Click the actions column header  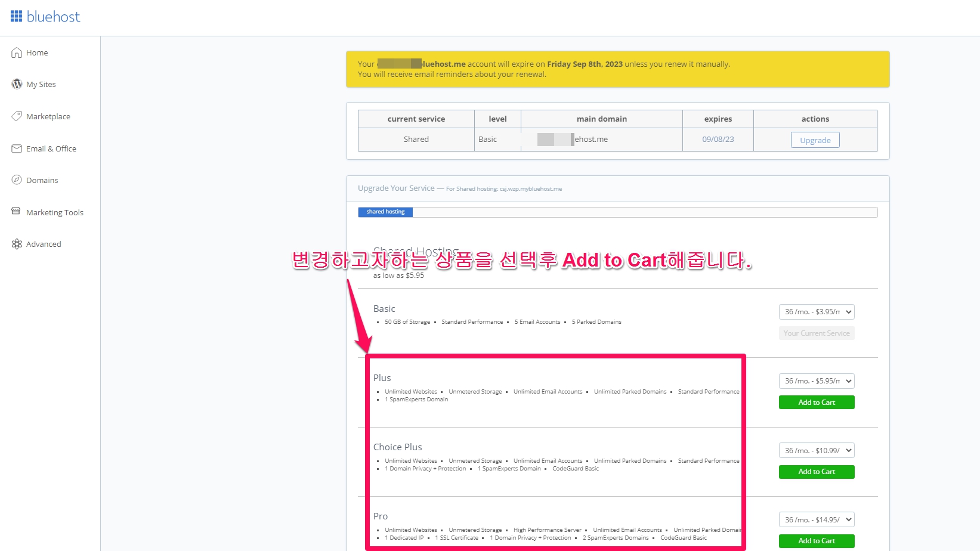point(815,119)
